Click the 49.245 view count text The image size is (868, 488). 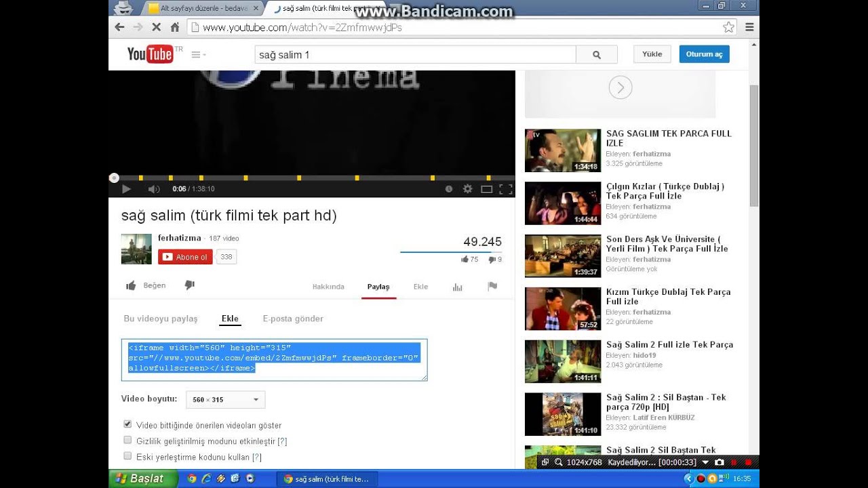[x=483, y=242]
